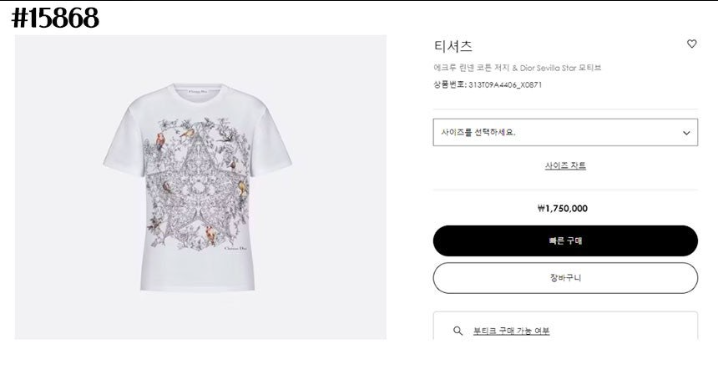Click the Dior Sevilla Star description line
Viewport: 718px width, 368px height.
(517, 68)
